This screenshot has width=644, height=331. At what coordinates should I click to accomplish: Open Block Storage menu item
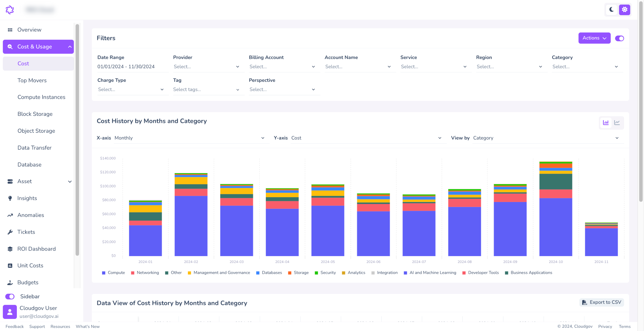coord(35,114)
